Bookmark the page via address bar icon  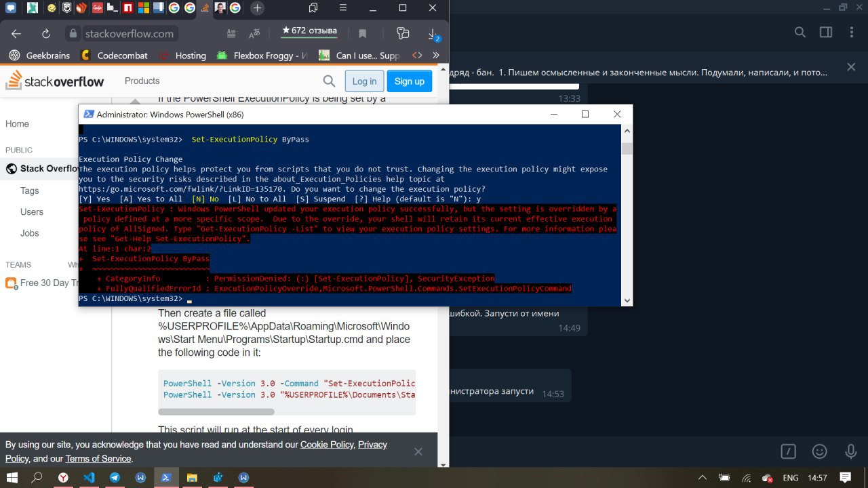363,34
